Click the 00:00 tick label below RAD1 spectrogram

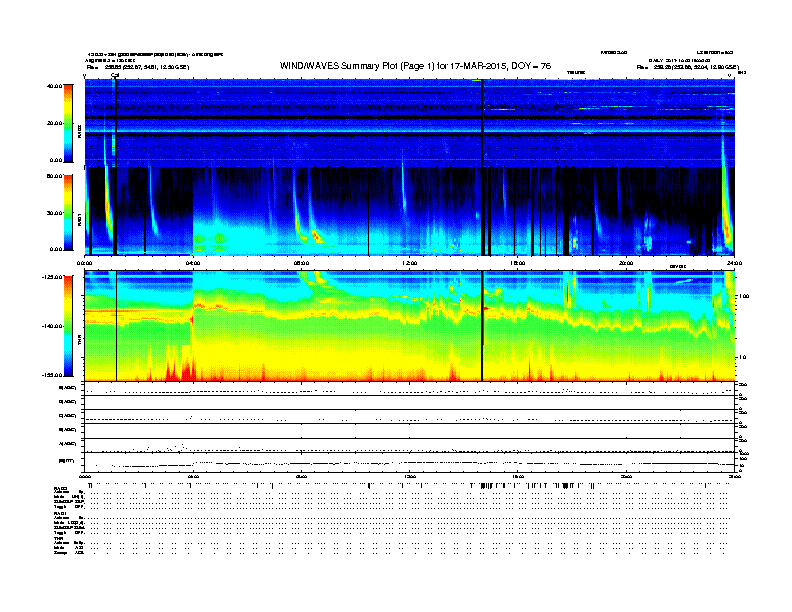84,263
